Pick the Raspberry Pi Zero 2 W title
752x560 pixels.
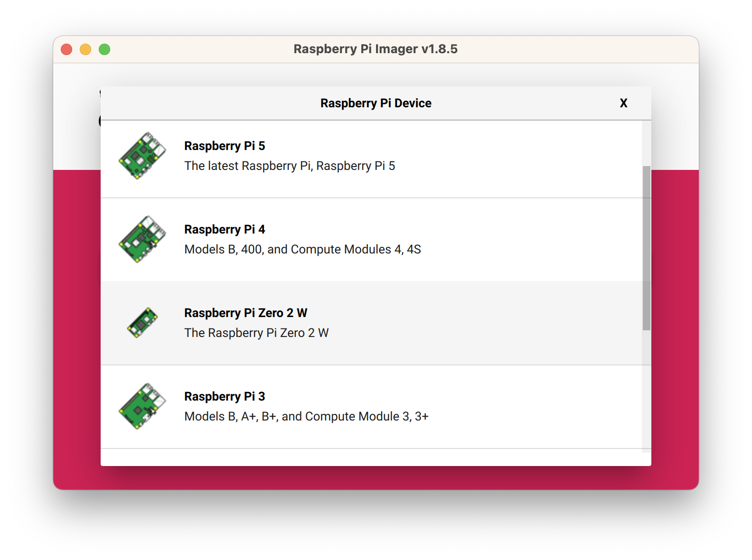click(x=245, y=313)
